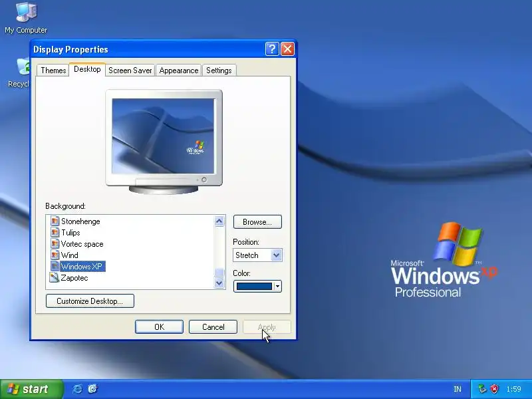Launch Internet Explorer from Quick Launch

[x=77, y=389]
